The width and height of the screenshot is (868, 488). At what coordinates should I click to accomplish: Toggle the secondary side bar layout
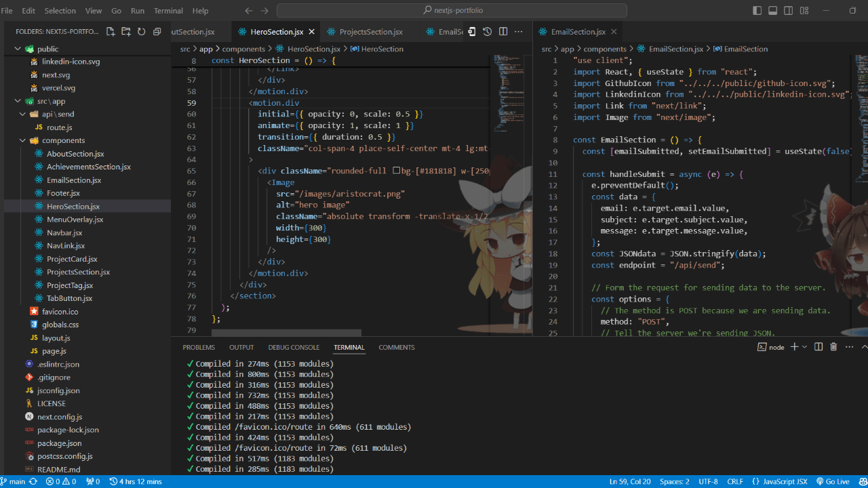789,11
